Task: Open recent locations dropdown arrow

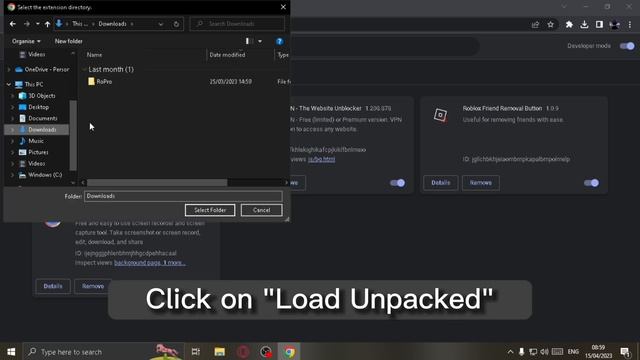Action: (x=38, y=24)
